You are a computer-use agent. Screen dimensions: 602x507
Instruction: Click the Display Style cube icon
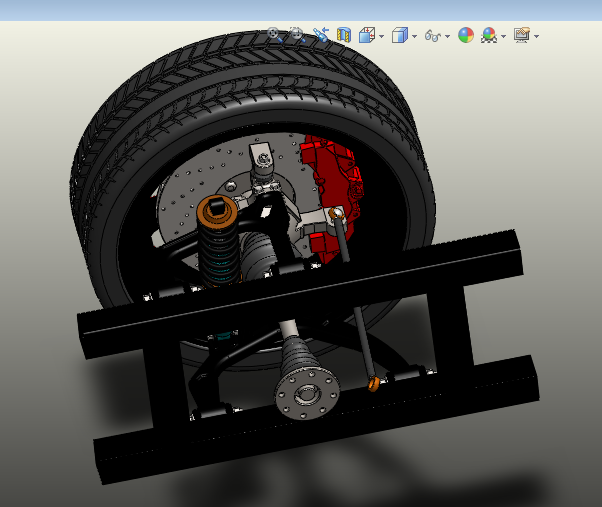(400, 35)
